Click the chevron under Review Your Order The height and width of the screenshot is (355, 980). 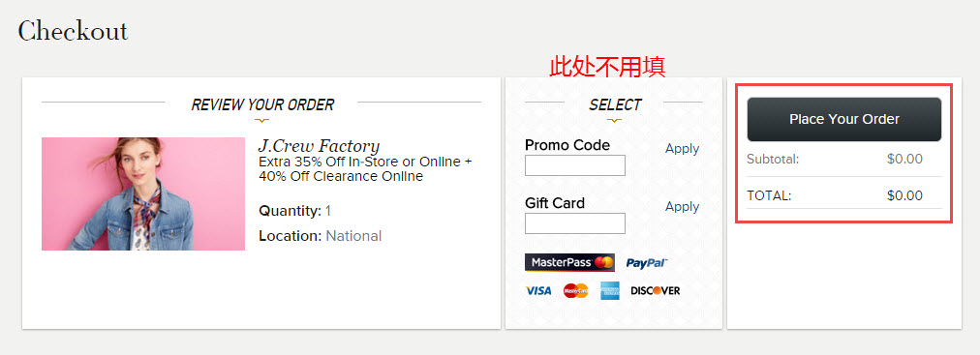point(262,120)
